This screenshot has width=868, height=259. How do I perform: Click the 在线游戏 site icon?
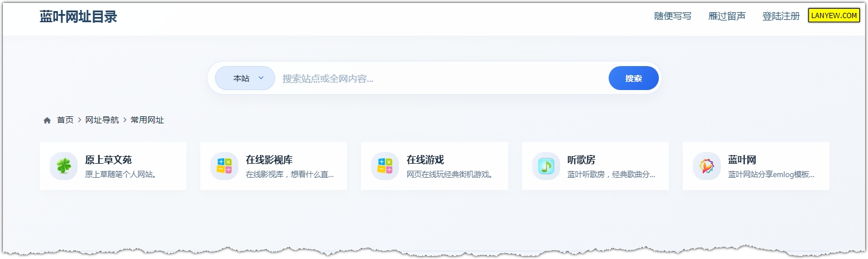point(385,166)
